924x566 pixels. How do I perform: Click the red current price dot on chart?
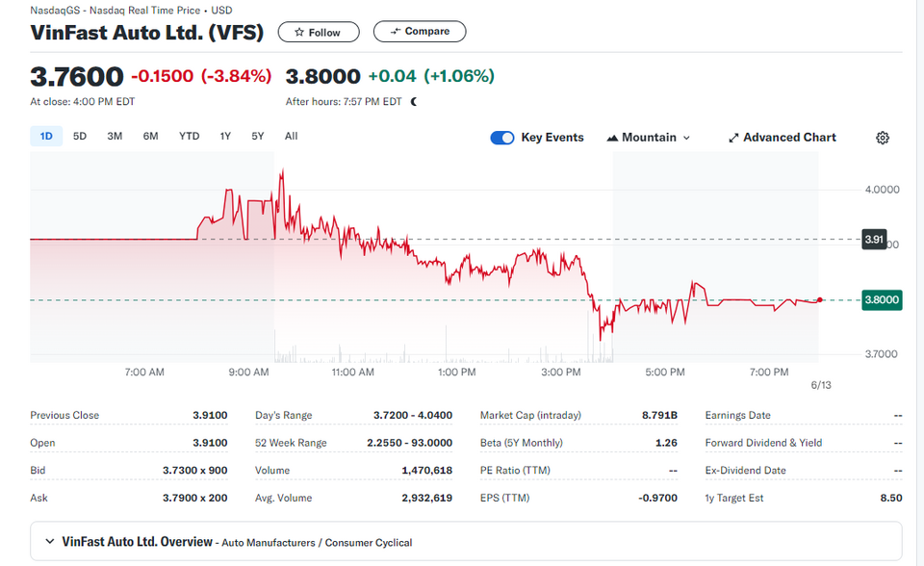click(x=820, y=300)
